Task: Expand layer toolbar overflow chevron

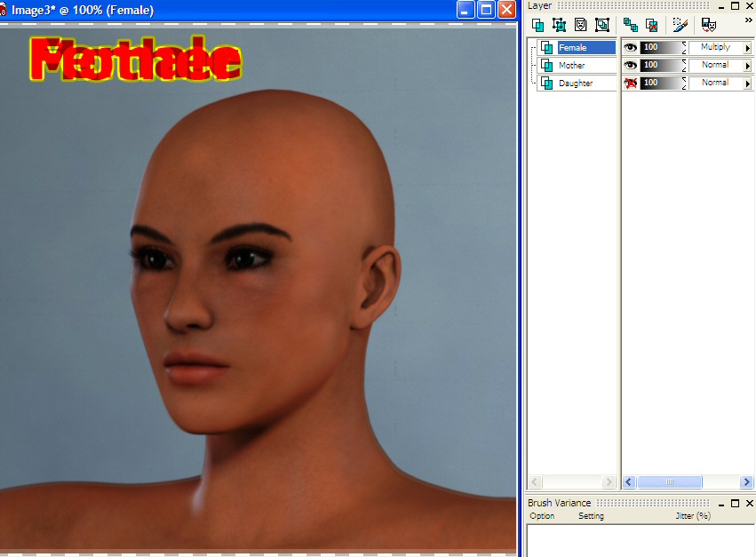Action: click(x=748, y=20)
